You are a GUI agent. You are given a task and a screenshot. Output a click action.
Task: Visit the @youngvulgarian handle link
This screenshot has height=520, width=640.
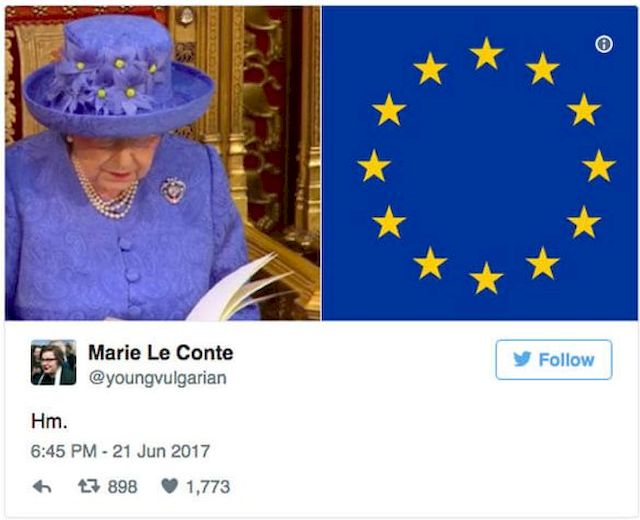point(158,378)
